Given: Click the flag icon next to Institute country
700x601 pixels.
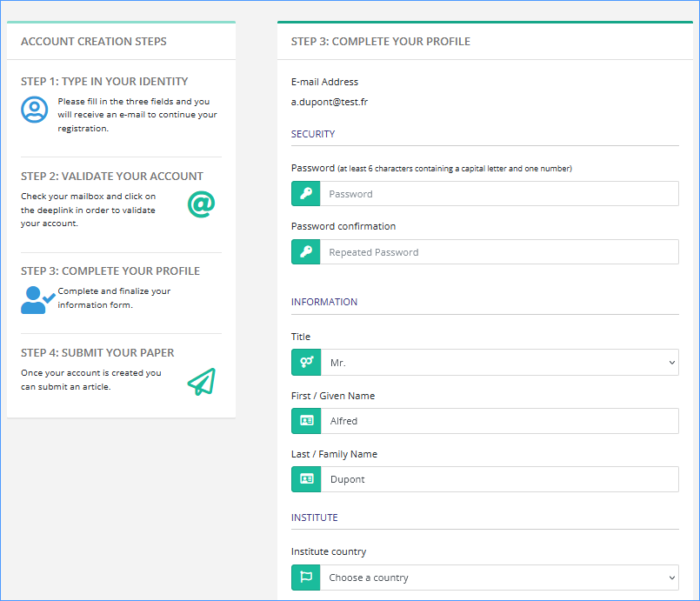Looking at the screenshot, I should pyautogui.click(x=306, y=578).
